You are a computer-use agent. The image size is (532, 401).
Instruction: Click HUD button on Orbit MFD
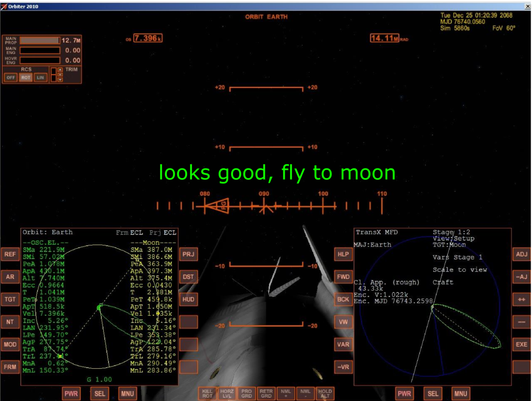click(x=188, y=299)
